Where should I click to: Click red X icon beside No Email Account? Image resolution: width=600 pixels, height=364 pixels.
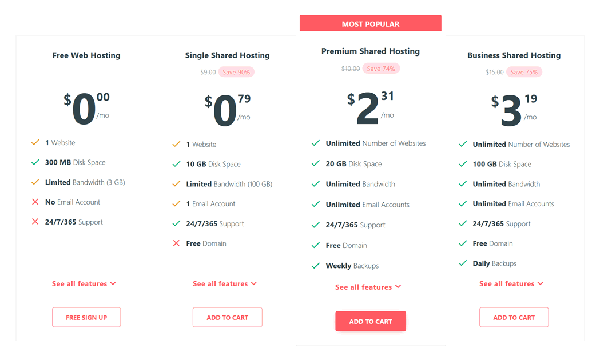coord(35,202)
